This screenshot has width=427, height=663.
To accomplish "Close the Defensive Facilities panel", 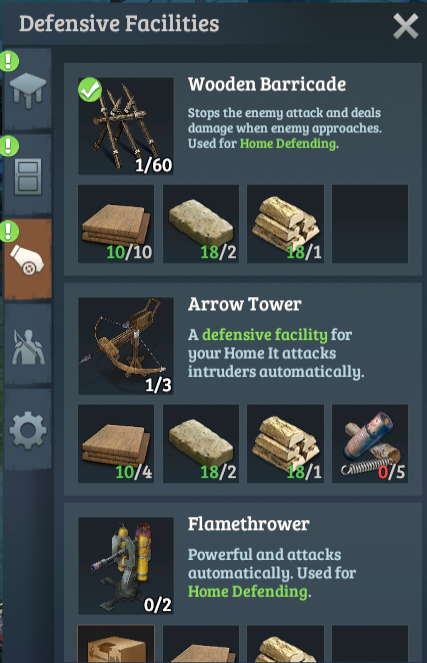I will pyautogui.click(x=405, y=26).
